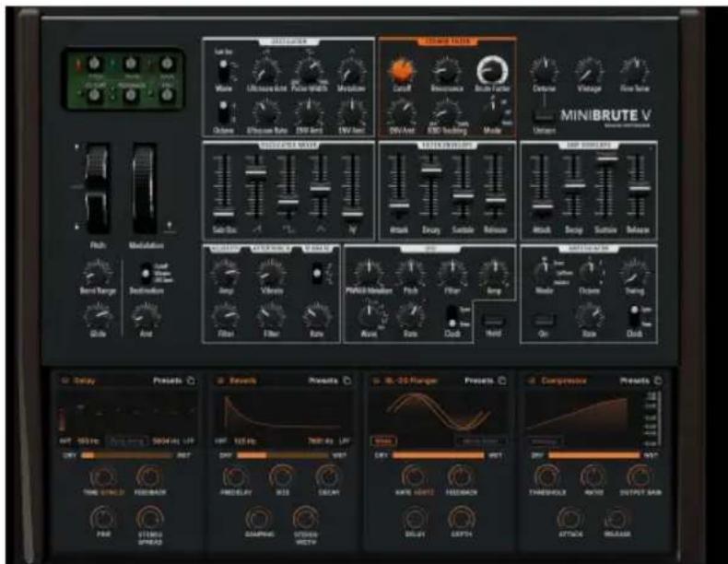
Task: Click the Pitch bend wheel
Action: [98, 189]
